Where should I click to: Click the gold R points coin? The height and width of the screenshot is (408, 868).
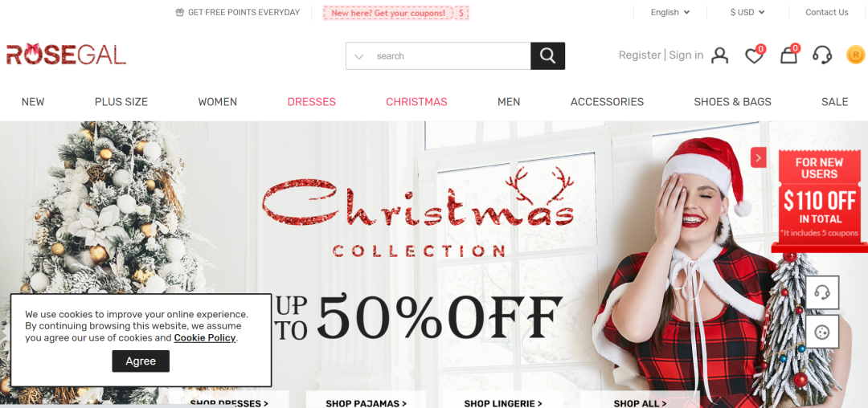(x=855, y=55)
